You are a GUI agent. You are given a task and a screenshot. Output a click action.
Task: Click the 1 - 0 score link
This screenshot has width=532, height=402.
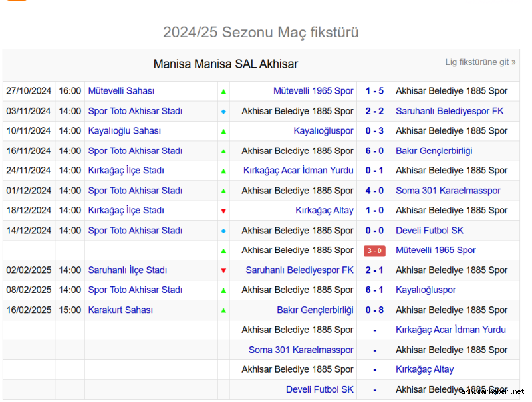click(374, 210)
